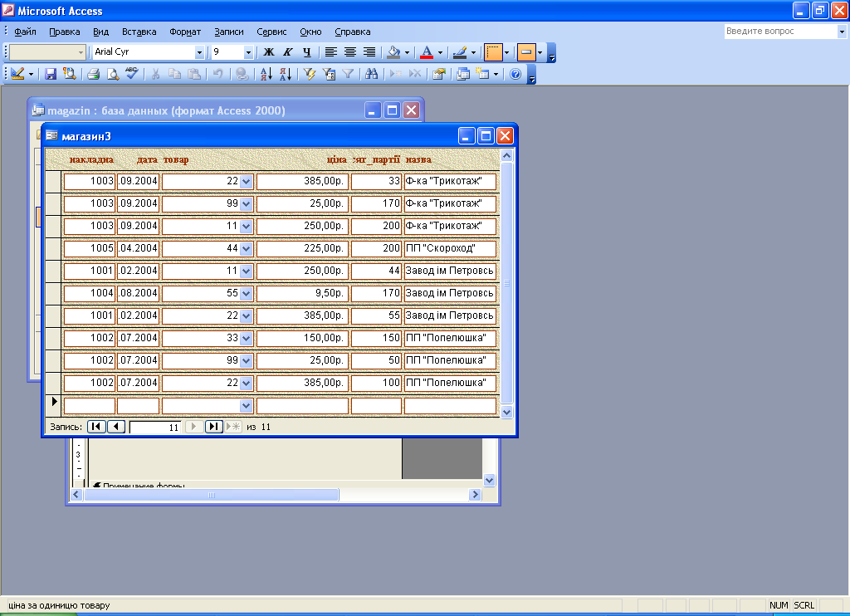Click the line color brush button
This screenshot has height=616, width=850.
(x=460, y=52)
